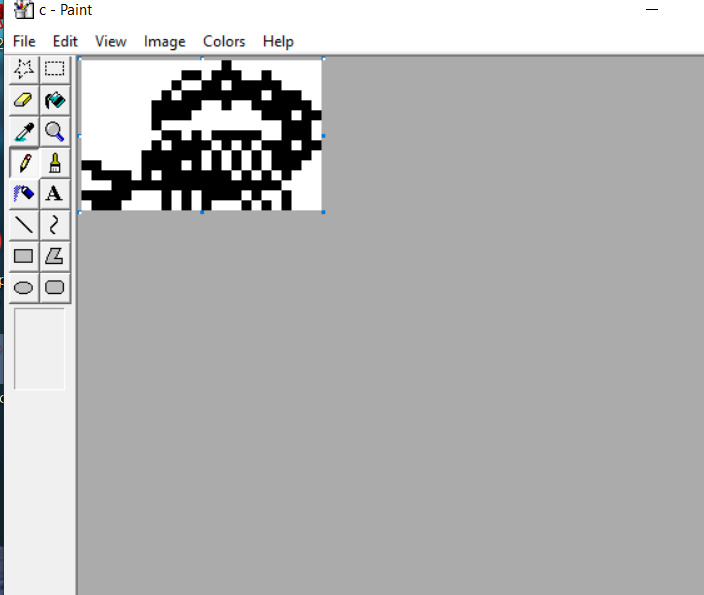Select the rectangular Select tool
Screen dimensions: 704x595
55,69
